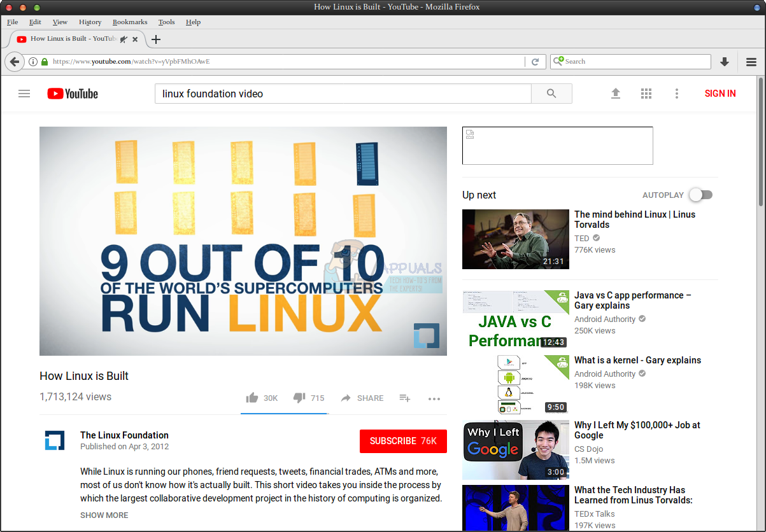Viewport: 766px width, 532px height.
Task: Click the CS Dojo channel name
Action: (x=589, y=449)
